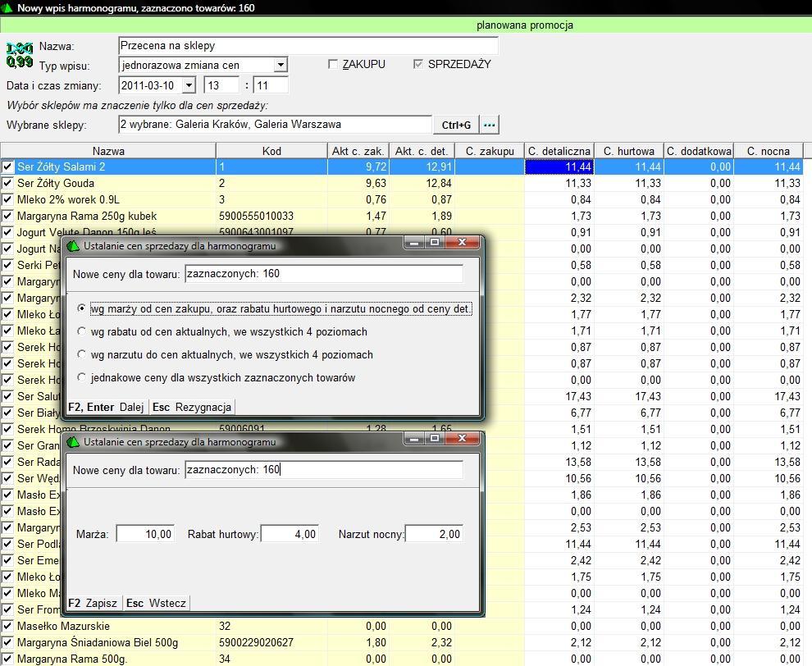Sort by the Akt c. zak. column header
812x666 pixels.
click(x=358, y=151)
